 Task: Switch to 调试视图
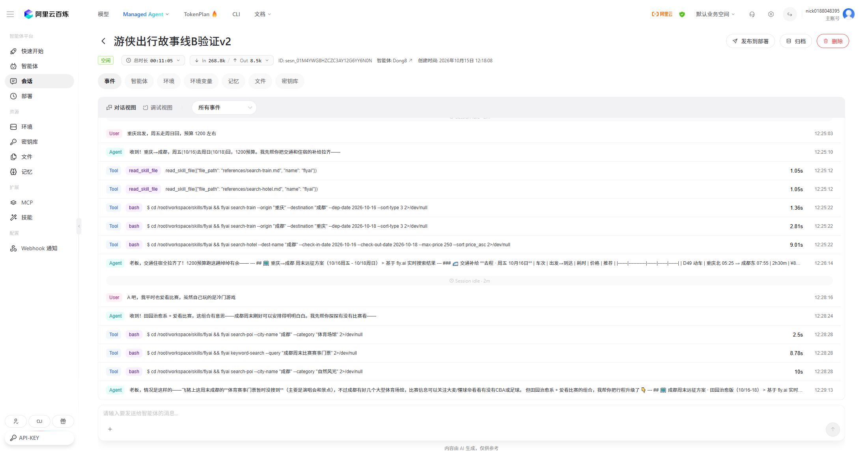point(158,108)
